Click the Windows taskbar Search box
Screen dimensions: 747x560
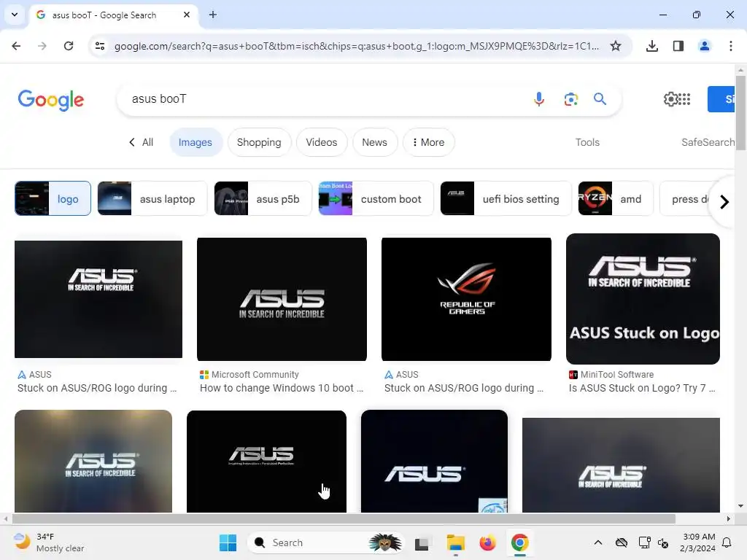pyautogui.click(x=325, y=542)
